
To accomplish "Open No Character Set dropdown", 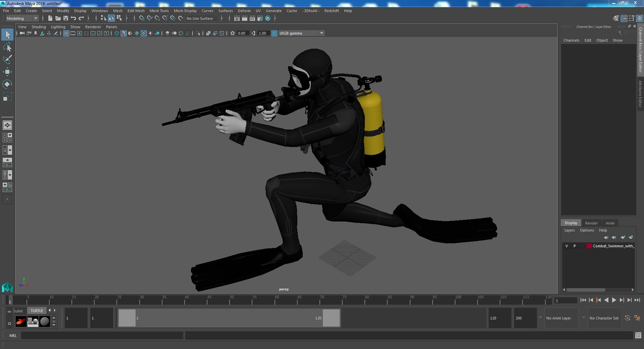I will pyautogui.click(x=604, y=318).
